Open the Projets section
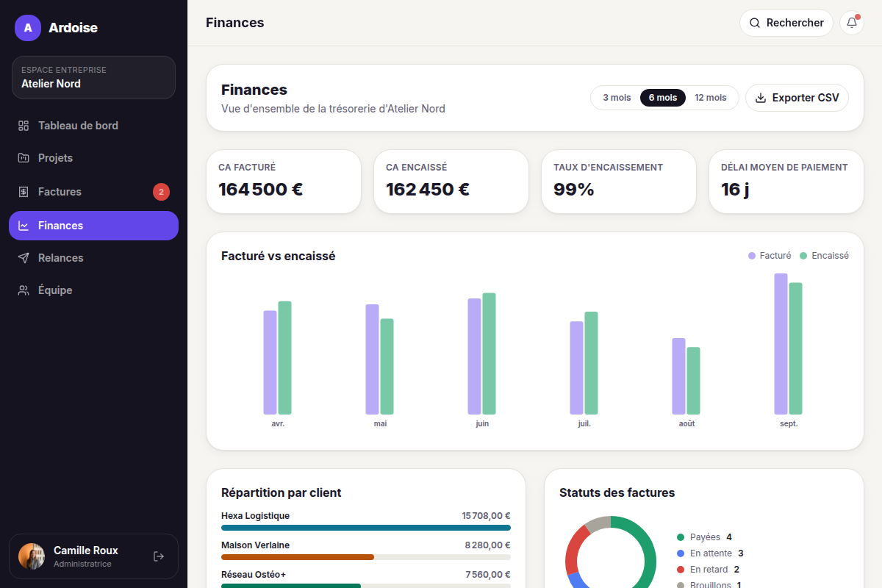The height and width of the screenshot is (588, 882). pyautogui.click(x=93, y=158)
